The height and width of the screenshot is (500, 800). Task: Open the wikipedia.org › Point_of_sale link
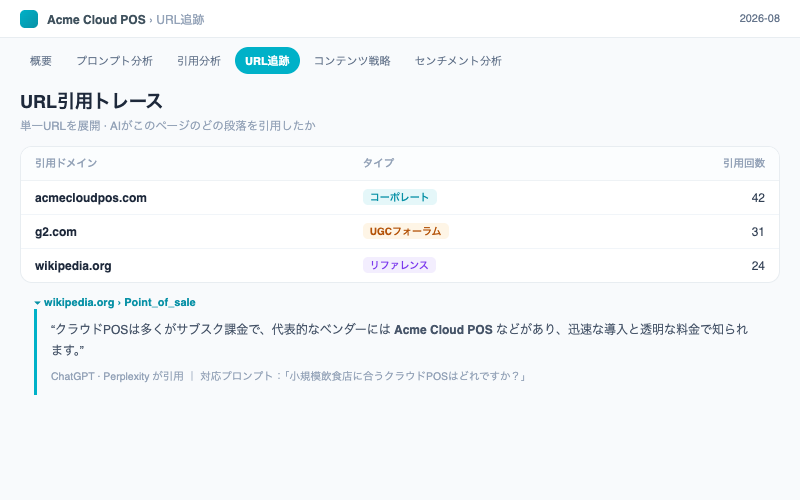click(x=120, y=302)
